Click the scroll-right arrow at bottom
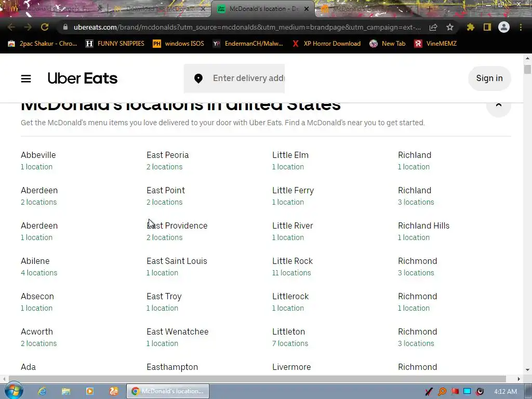532x399 pixels. pyautogui.click(x=519, y=379)
